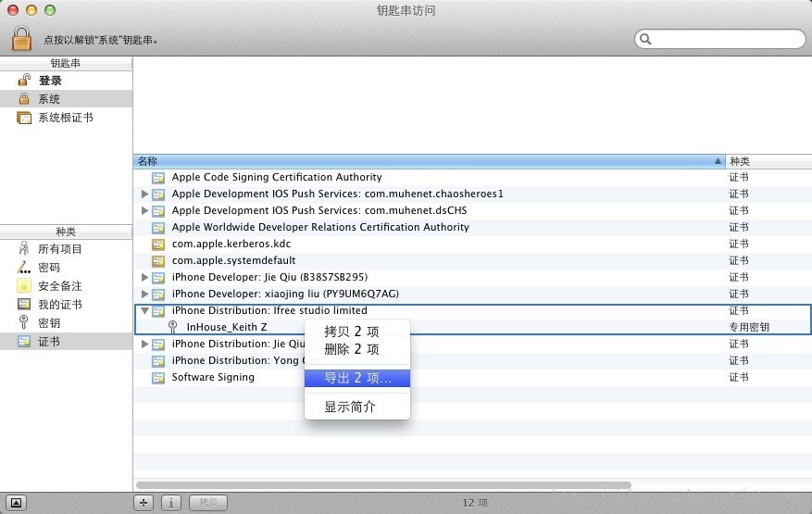
Task: Select row iPhone Distribution: Yong
Action: click(472, 360)
